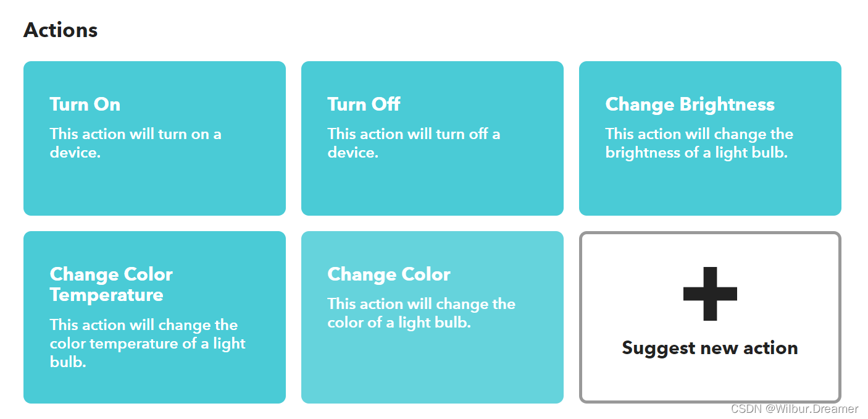The height and width of the screenshot is (419, 868).
Task: Click the "Suggest new action" label
Action: tap(710, 348)
